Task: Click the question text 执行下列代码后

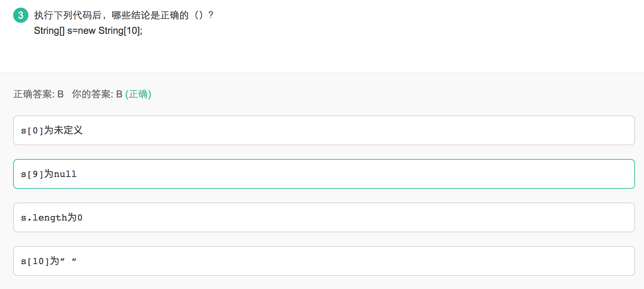Action: [x=68, y=15]
